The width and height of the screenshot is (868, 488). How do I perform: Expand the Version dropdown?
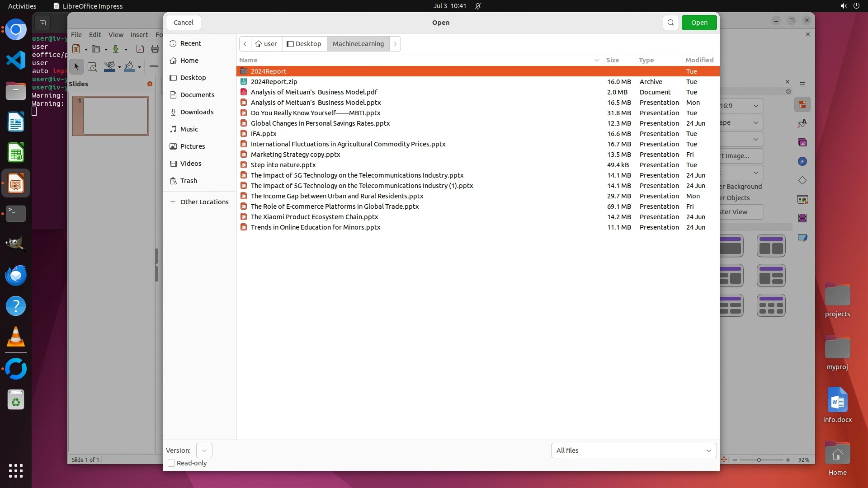coord(204,450)
